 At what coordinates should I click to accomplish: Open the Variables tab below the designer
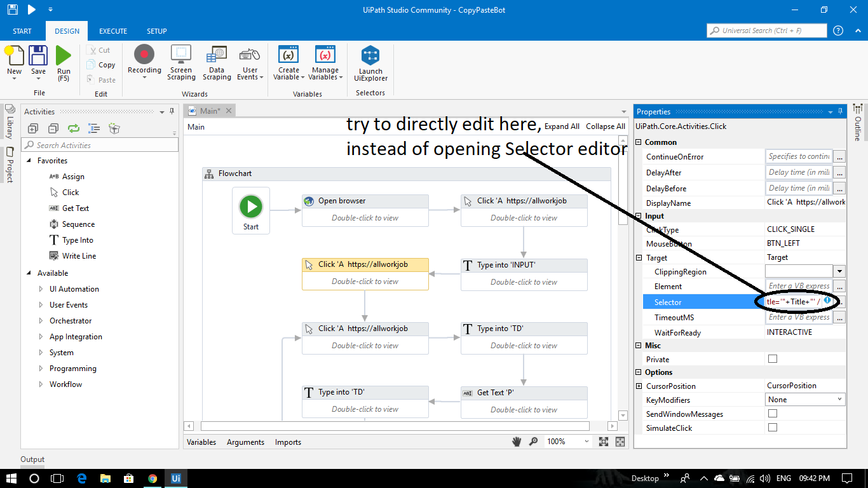[201, 442]
